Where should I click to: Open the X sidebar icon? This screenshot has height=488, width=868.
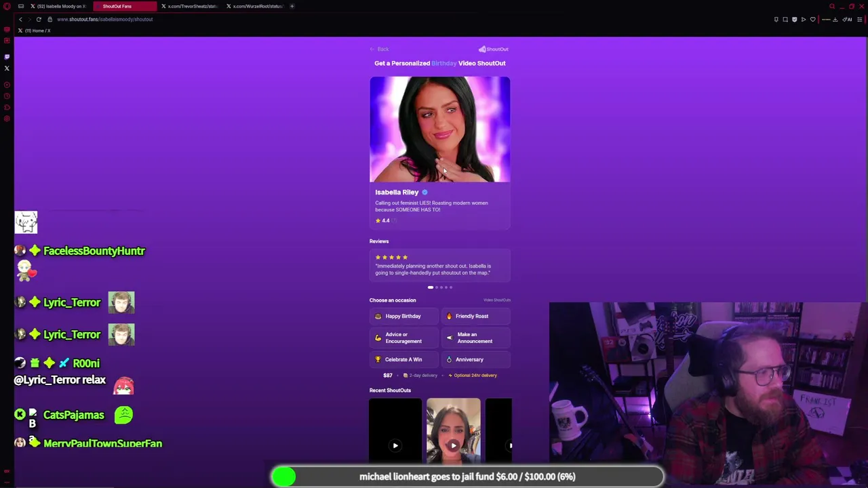click(7, 68)
